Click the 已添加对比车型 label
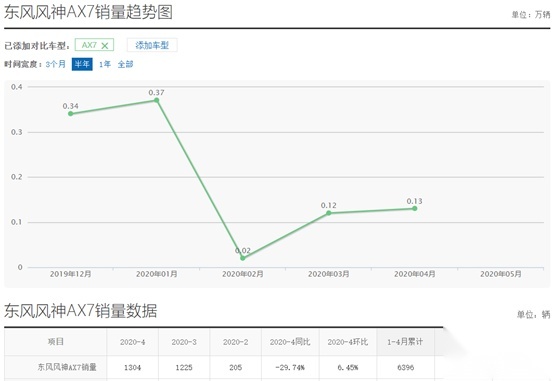The height and width of the screenshot is (381, 554). [37, 46]
